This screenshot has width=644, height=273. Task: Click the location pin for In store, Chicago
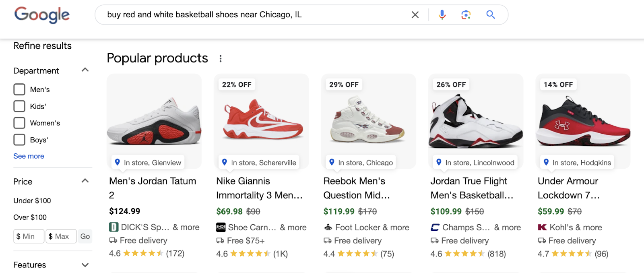pos(331,162)
